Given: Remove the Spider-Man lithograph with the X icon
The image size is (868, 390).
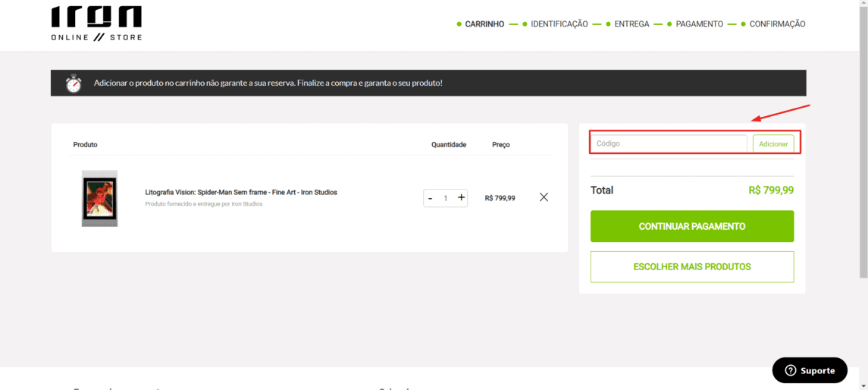Looking at the screenshot, I should tap(544, 197).
